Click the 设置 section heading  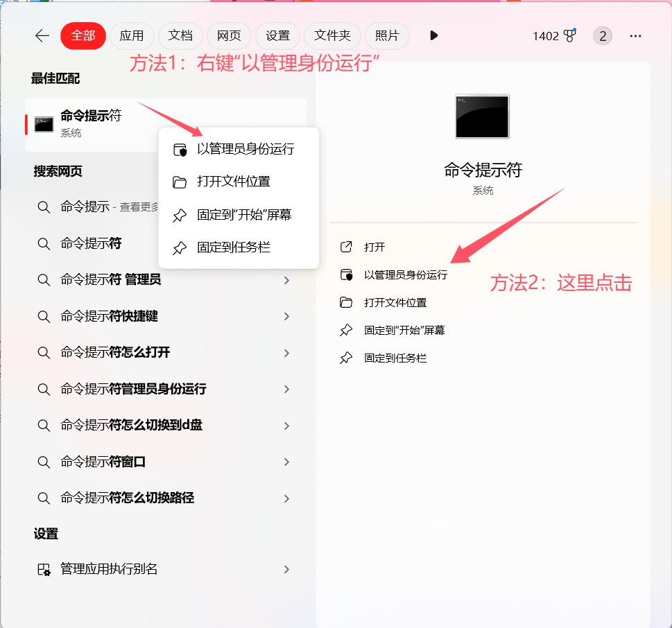pos(46,534)
